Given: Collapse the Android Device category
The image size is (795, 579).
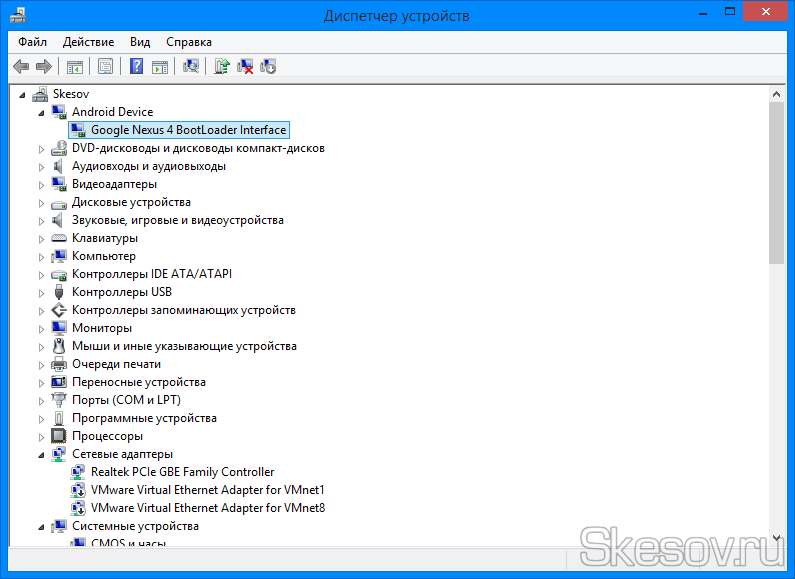Looking at the screenshot, I should pyautogui.click(x=41, y=112).
